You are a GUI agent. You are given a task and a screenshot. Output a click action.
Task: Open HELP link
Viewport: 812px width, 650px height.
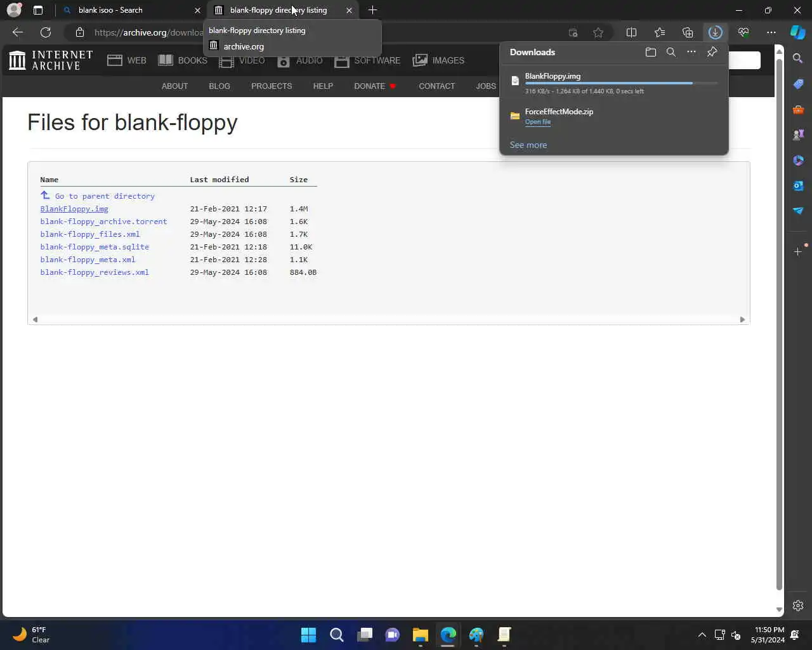tap(323, 86)
